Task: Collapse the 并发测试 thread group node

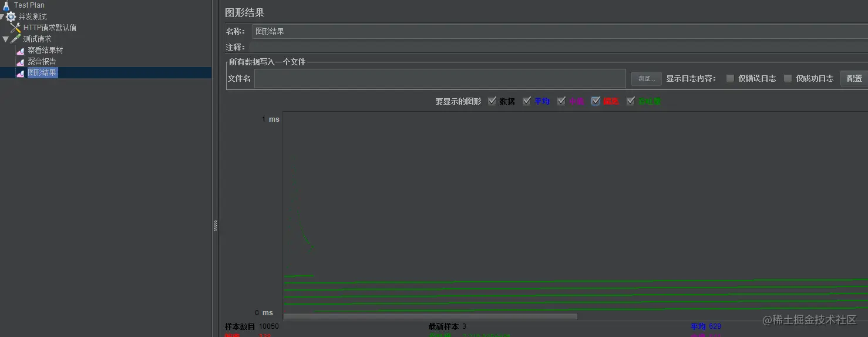Action: (x=2, y=17)
